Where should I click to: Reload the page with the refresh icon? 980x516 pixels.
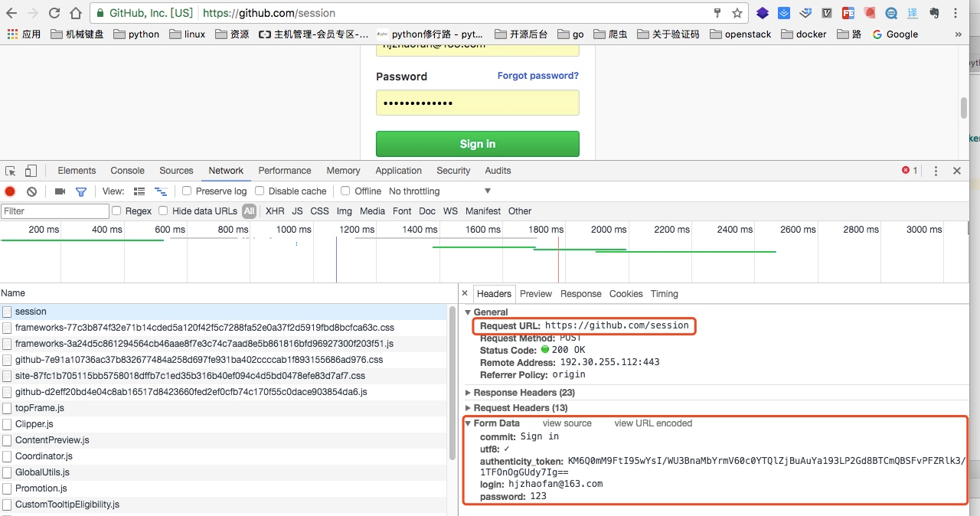(x=54, y=13)
